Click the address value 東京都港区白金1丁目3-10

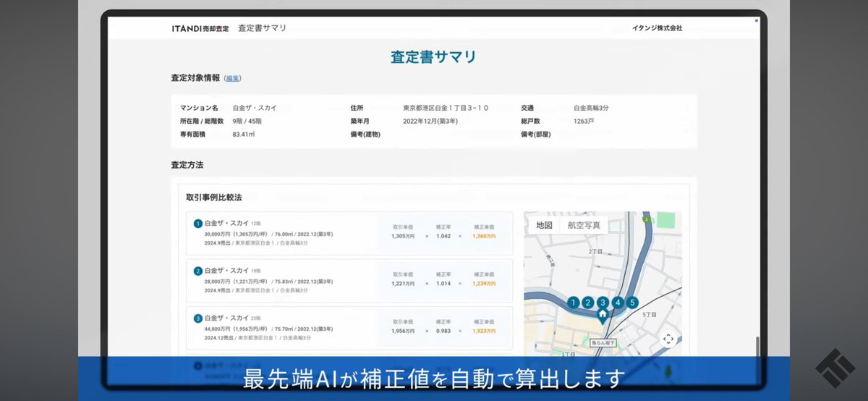(x=446, y=108)
